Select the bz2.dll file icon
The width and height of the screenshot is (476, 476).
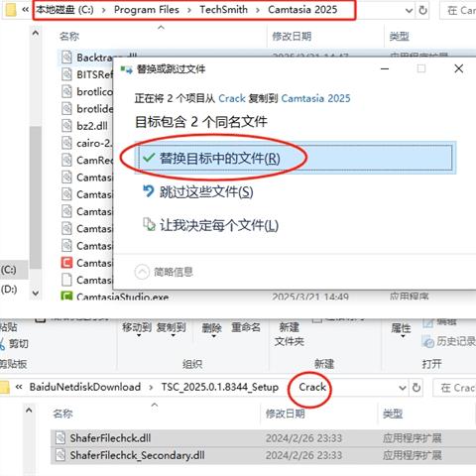pos(66,126)
